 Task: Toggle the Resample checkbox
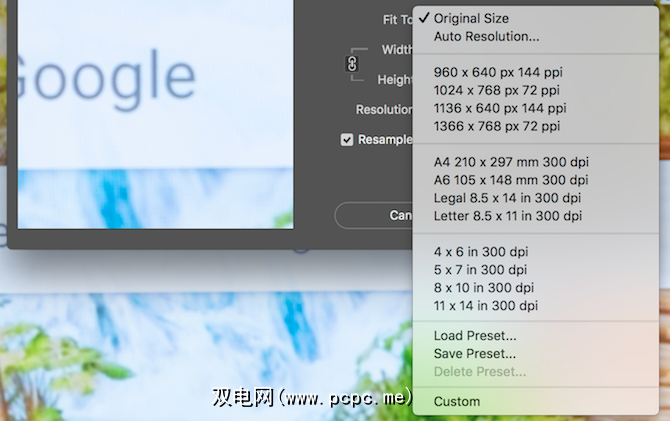(347, 139)
